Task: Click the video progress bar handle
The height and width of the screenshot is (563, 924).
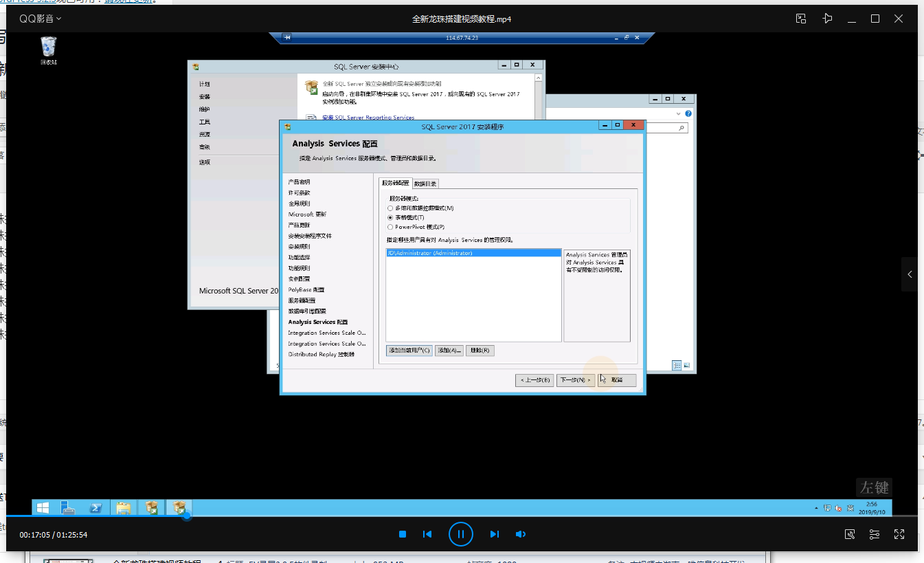Action: [x=186, y=516]
